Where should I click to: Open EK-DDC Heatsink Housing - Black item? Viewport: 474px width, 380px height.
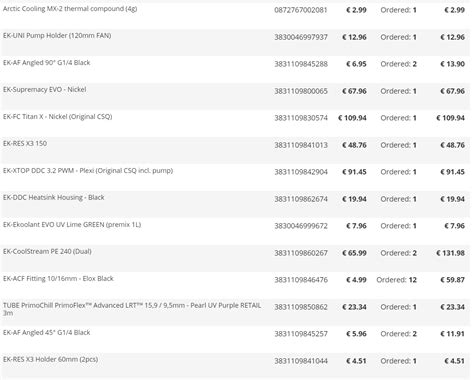pos(54,197)
